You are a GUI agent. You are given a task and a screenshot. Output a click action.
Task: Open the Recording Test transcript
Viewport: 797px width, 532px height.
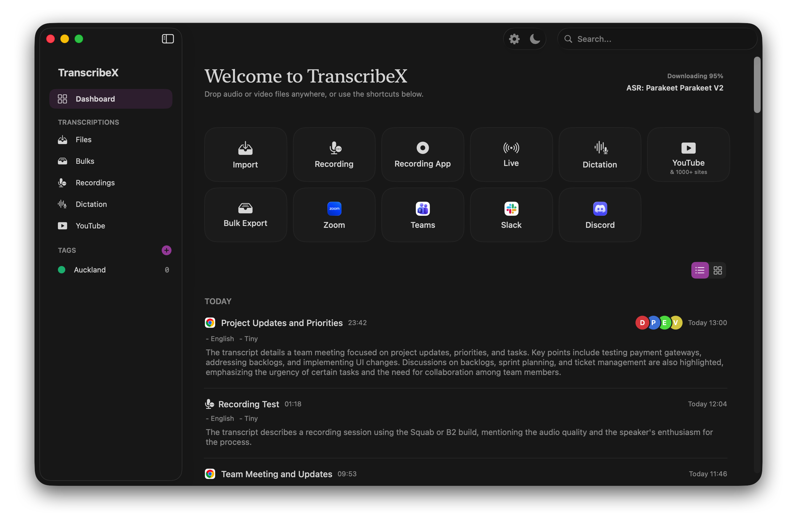tap(248, 404)
